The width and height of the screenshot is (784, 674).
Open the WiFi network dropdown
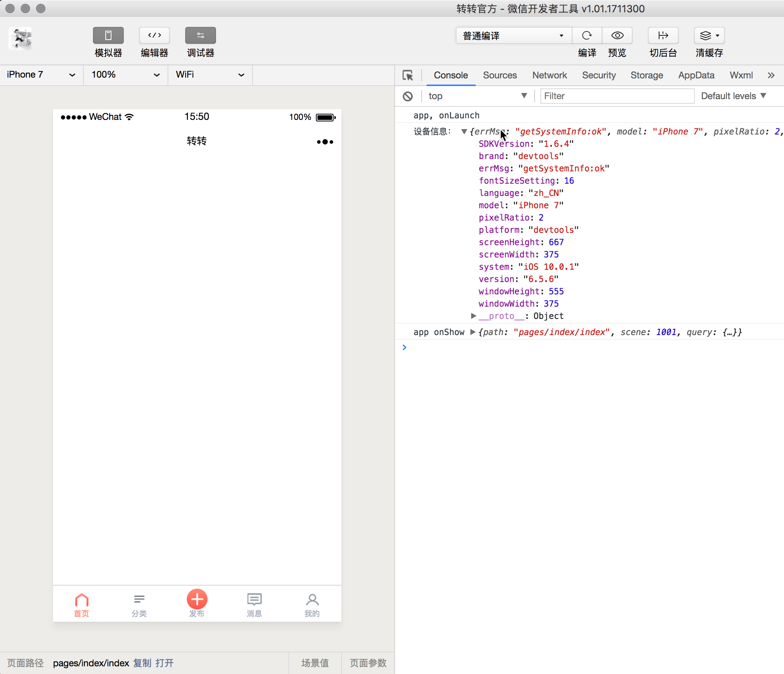point(210,75)
